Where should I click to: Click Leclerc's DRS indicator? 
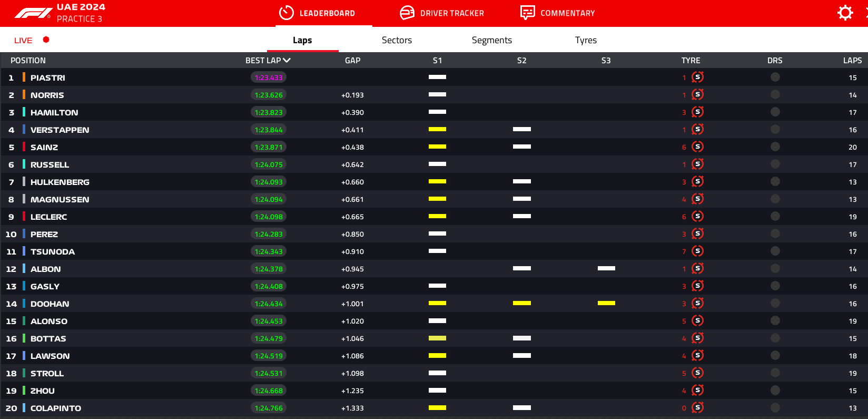pos(775,216)
